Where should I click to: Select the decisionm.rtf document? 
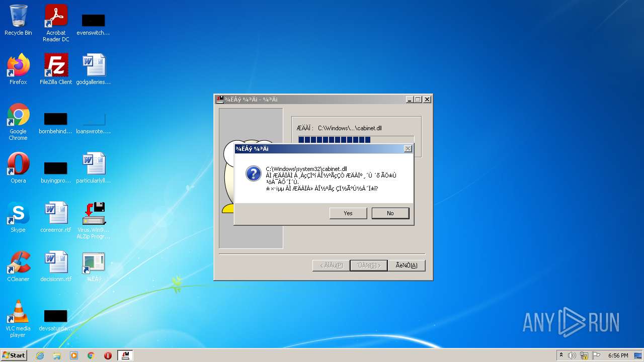56,266
